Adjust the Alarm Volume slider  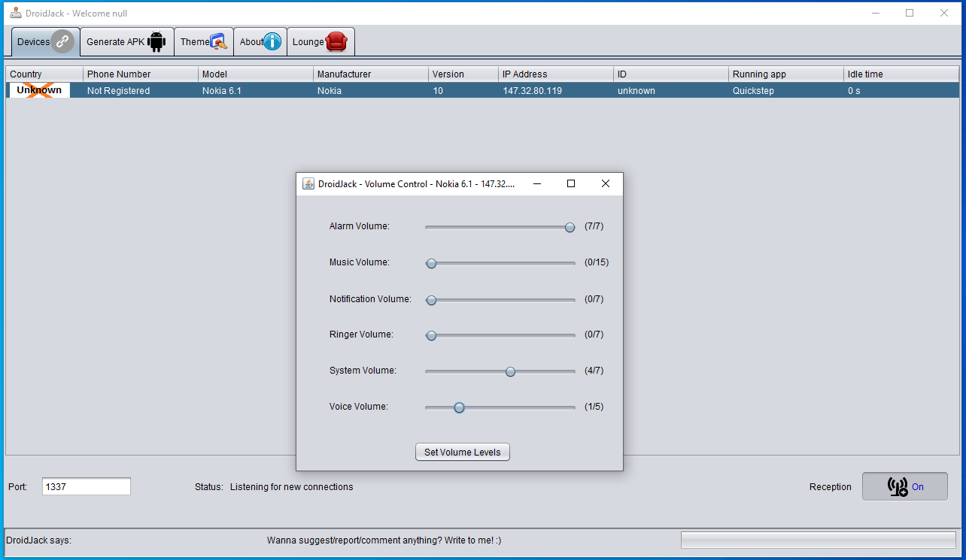(500, 227)
